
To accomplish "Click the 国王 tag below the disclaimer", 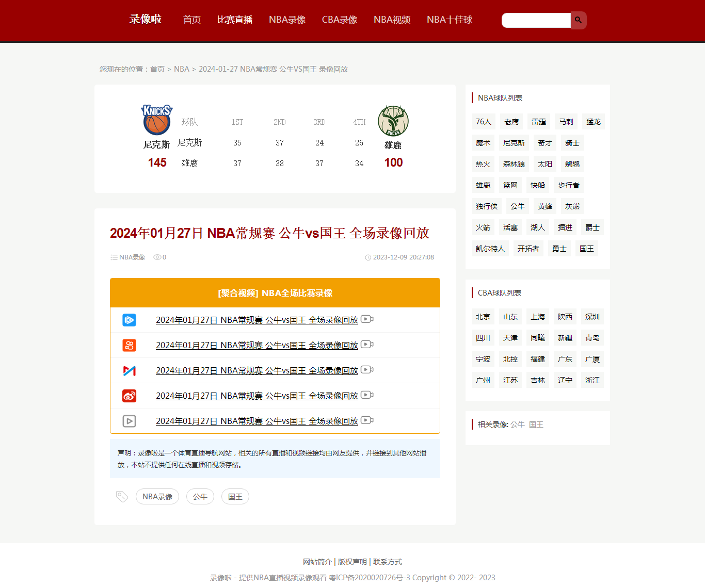I will pos(235,497).
